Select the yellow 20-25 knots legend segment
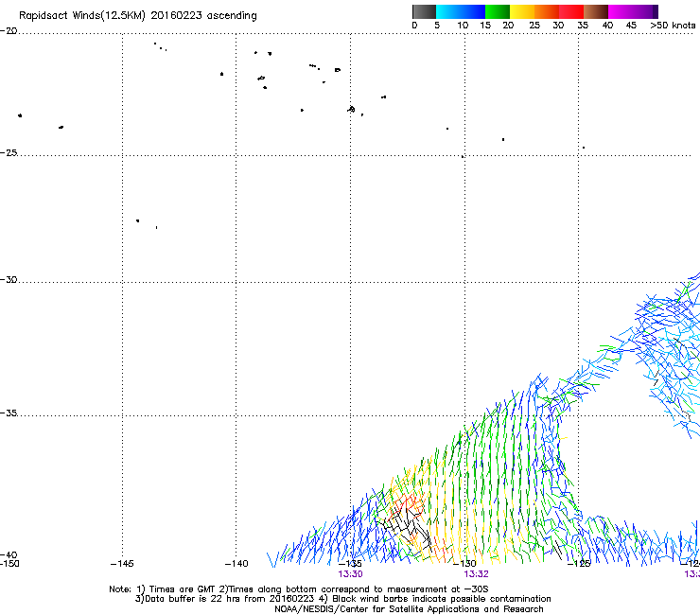This screenshot has width=700, height=615. coord(522,11)
